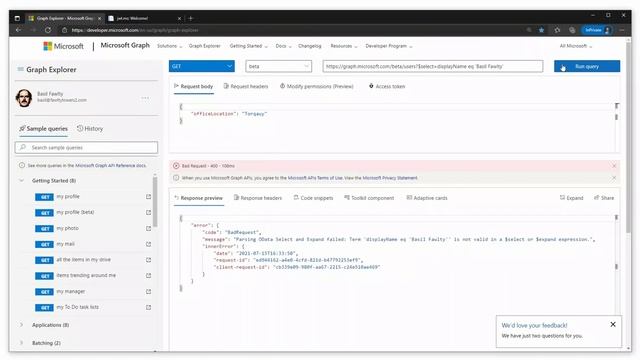
Task: Open the Adaptive cards tab
Action: pos(427,198)
